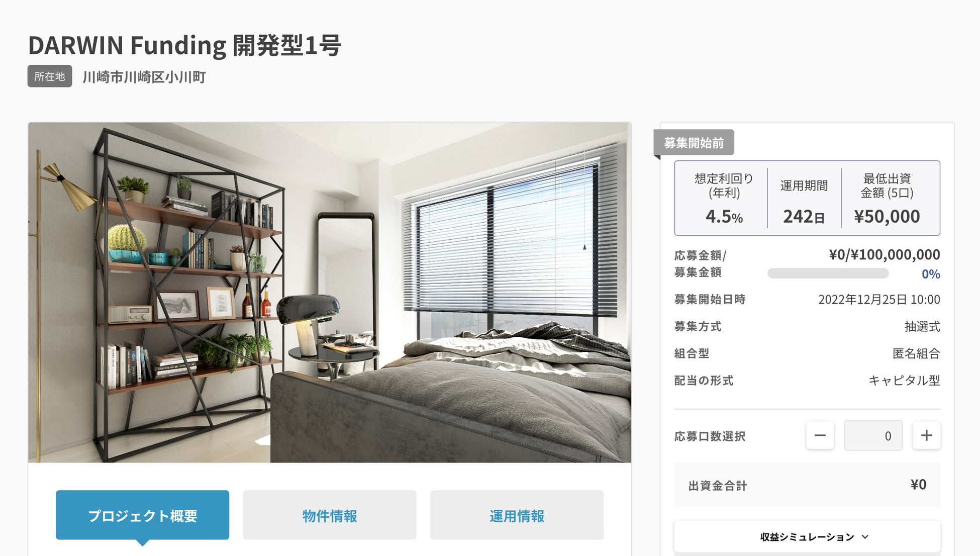Click the 所在地 location label badge
980x556 pixels.
pos(50,76)
